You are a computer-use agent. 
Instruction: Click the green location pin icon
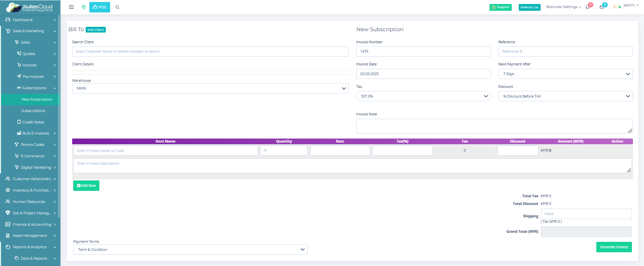[x=84, y=7]
